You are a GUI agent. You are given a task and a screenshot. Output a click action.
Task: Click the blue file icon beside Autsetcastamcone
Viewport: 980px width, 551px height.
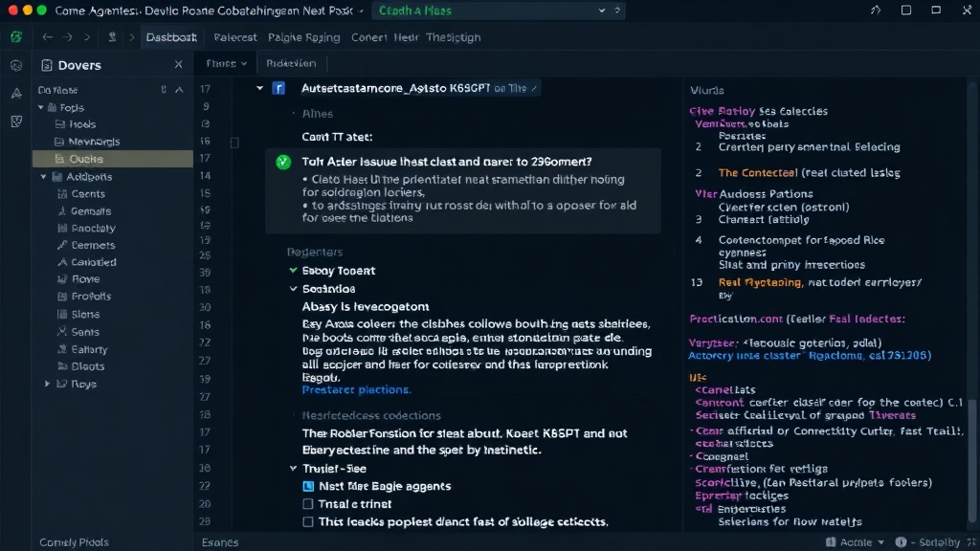(x=278, y=88)
